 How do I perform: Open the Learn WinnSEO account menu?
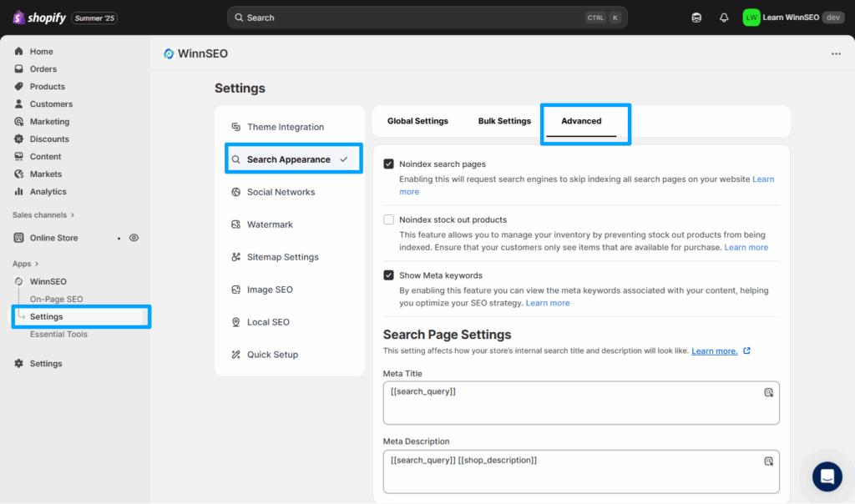tap(793, 18)
